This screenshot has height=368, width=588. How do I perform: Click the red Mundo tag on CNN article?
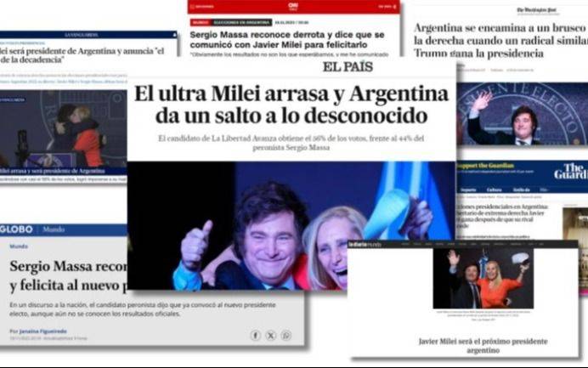(x=200, y=23)
